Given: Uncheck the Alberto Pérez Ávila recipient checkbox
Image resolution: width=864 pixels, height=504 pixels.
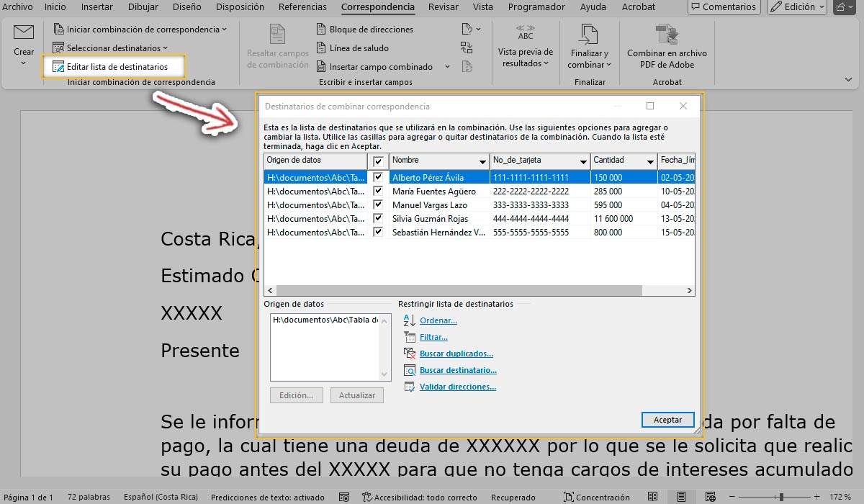Looking at the screenshot, I should coord(378,177).
